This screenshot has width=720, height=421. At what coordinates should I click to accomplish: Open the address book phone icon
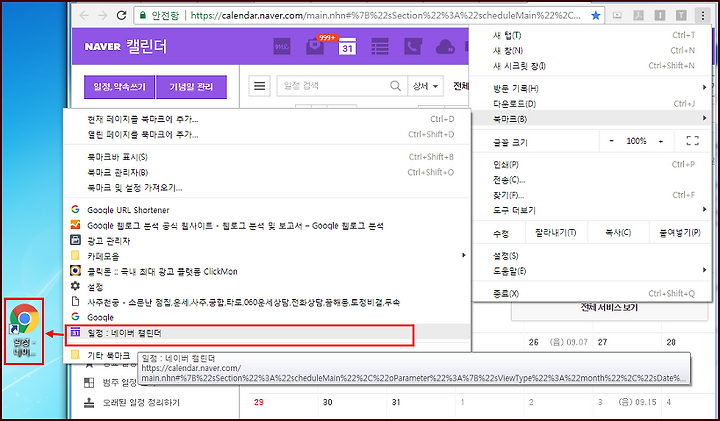click(x=413, y=46)
